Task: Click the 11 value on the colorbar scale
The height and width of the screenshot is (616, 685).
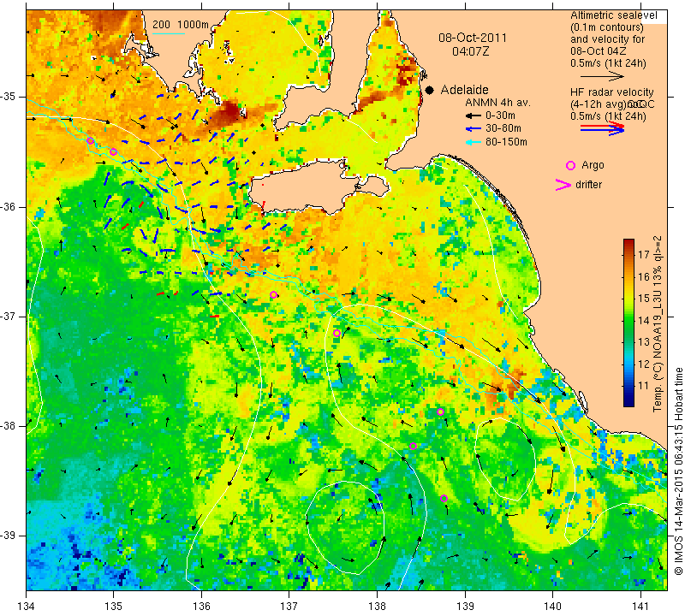Action: coord(644,386)
